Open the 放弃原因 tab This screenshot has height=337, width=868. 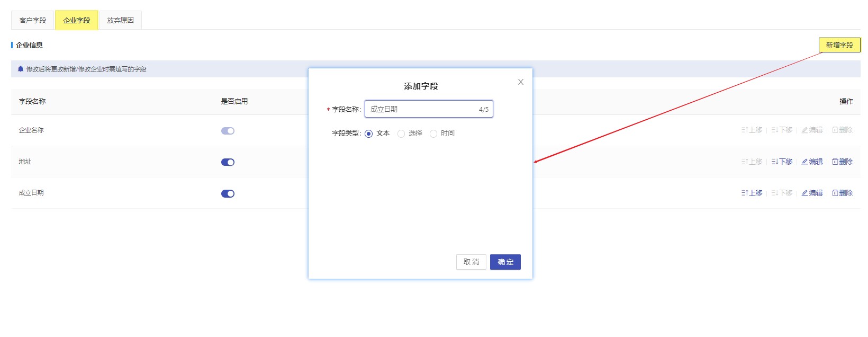click(120, 20)
